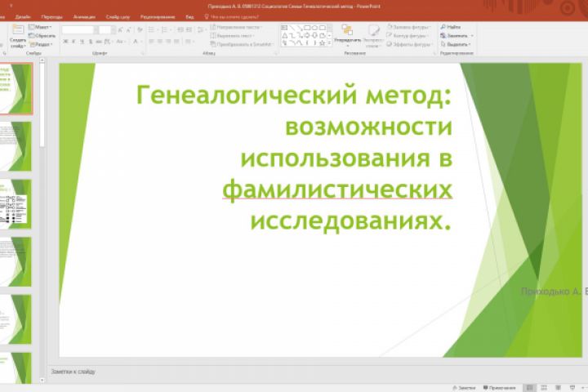Open the Слайд-шоу ribbon tab
Viewport: 588px width, 392px height.
click(x=118, y=17)
